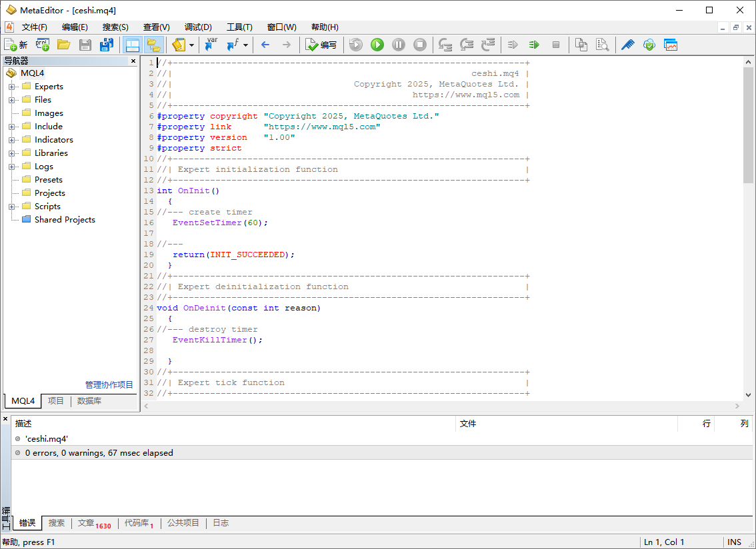756x549 pixels.
Task: Click the go to variable (var) icon
Action: 211,45
